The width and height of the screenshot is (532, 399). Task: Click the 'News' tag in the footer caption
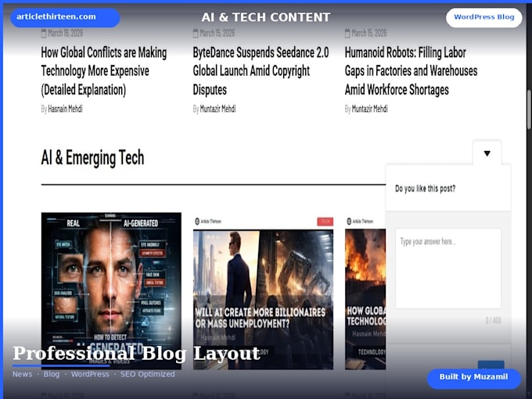[x=23, y=374]
